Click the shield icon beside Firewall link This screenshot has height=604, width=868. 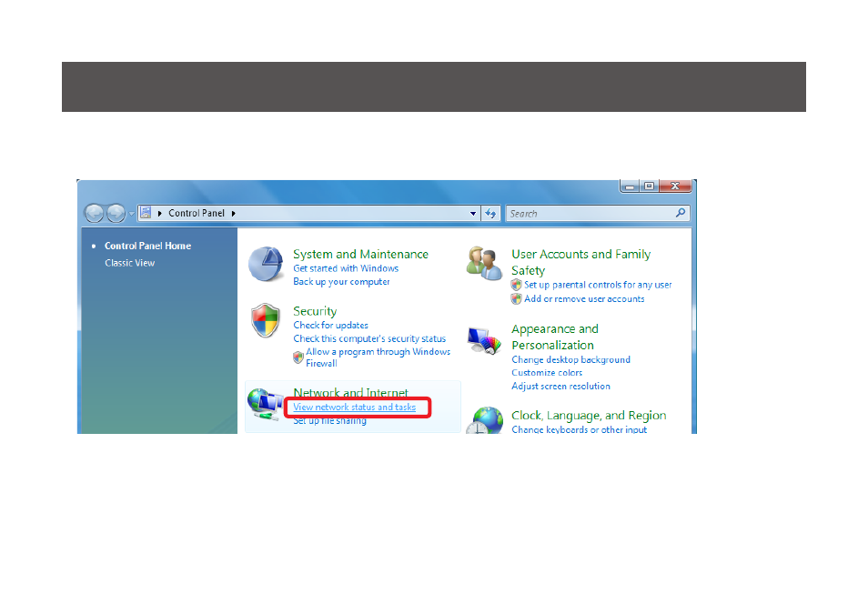click(x=298, y=357)
